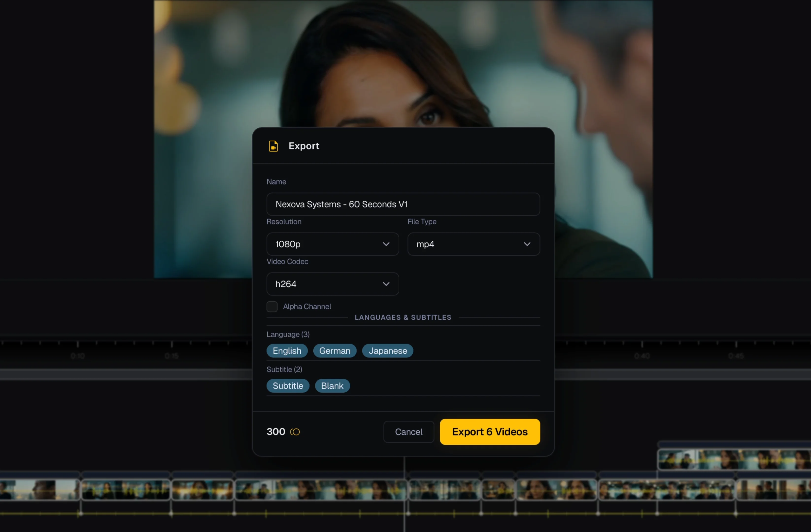Click the Languages & Subtitles section header
The height and width of the screenshot is (532, 811).
point(403,317)
